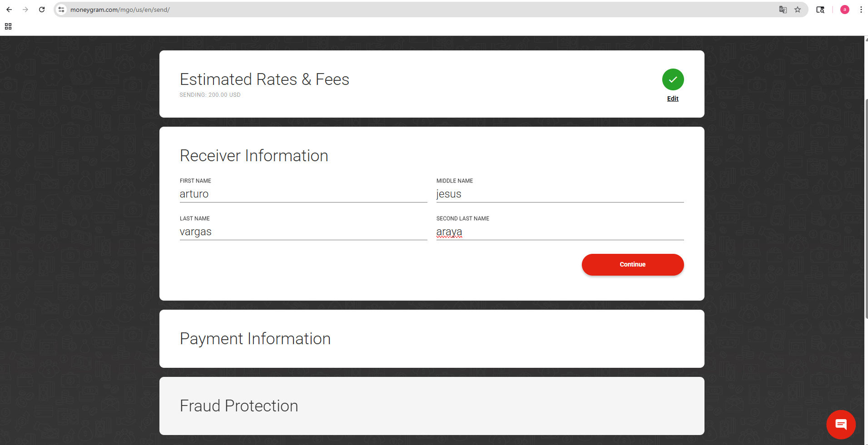Viewport: 868px width, 445px height.
Task: Click the translate page icon
Action: click(x=783, y=10)
